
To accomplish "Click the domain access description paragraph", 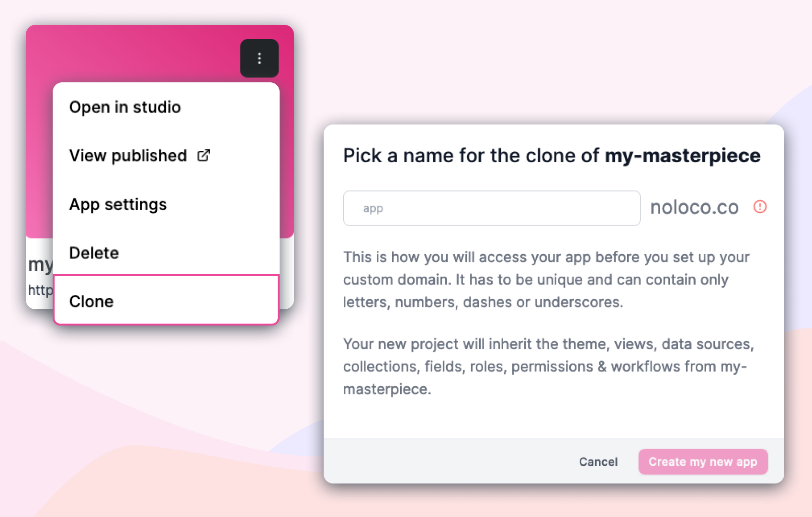I will [546, 280].
